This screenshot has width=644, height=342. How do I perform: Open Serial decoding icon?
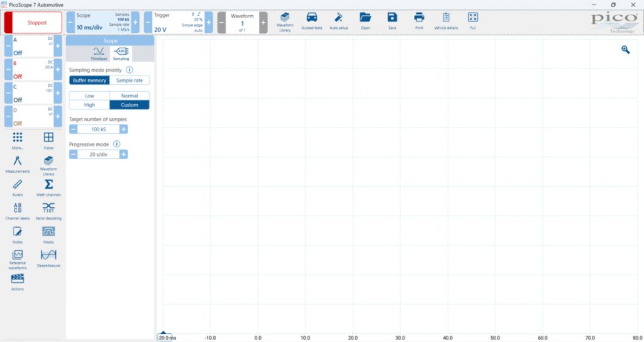pos(48,211)
